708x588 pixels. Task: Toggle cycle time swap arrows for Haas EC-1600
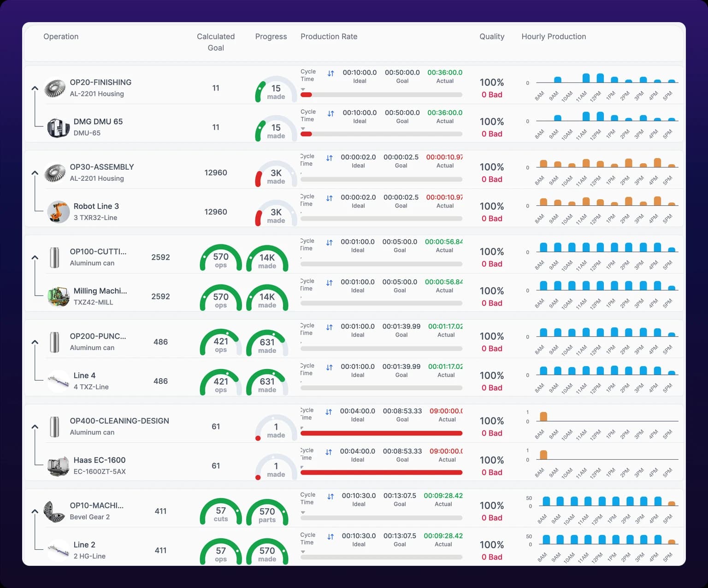[x=329, y=452]
